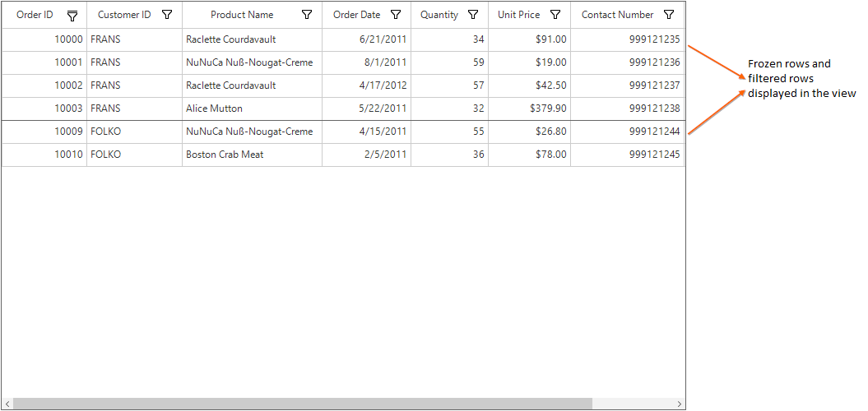Open the Contact Number filter icon
This screenshot has height=411, width=868.
pyautogui.click(x=669, y=15)
